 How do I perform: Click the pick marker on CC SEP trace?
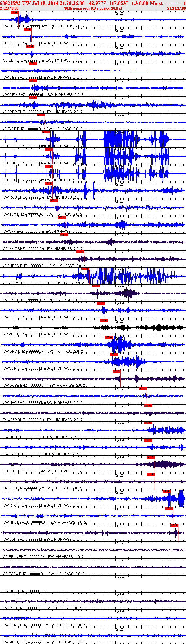point(30,46)
